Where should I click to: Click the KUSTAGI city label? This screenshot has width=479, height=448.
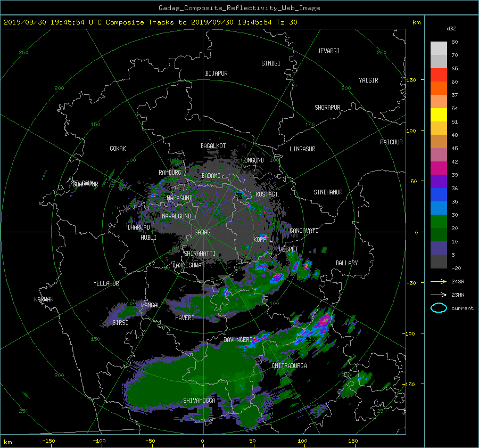267,194
